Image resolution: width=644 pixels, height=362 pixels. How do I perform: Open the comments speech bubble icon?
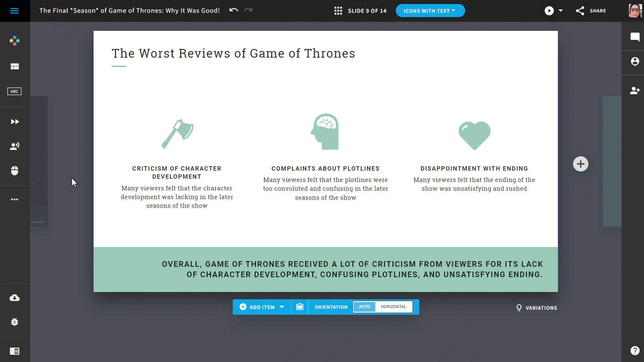click(635, 37)
